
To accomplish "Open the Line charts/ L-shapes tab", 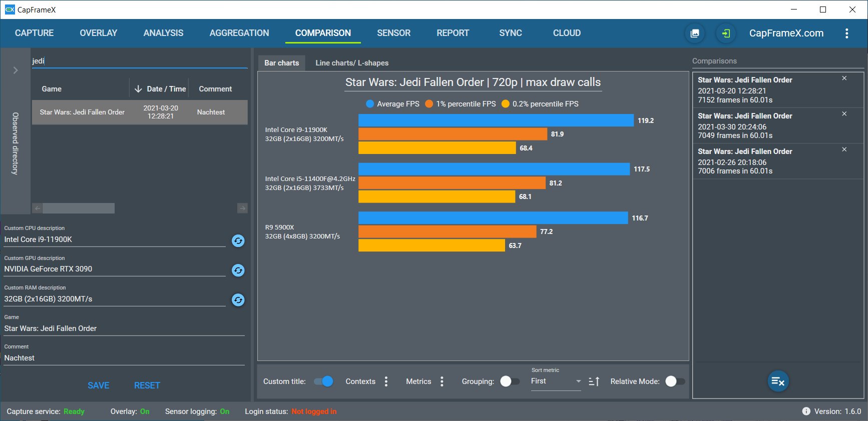I will click(351, 63).
